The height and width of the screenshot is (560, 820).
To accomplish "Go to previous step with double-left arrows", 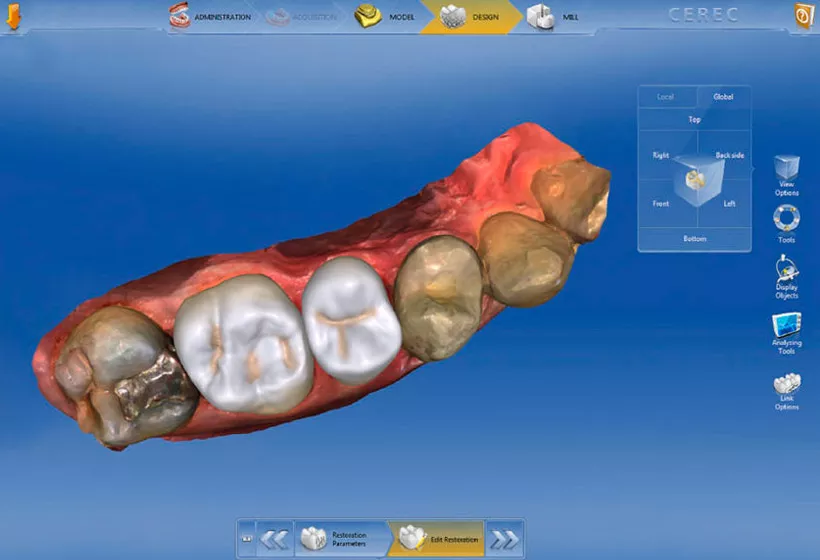I will (x=275, y=539).
